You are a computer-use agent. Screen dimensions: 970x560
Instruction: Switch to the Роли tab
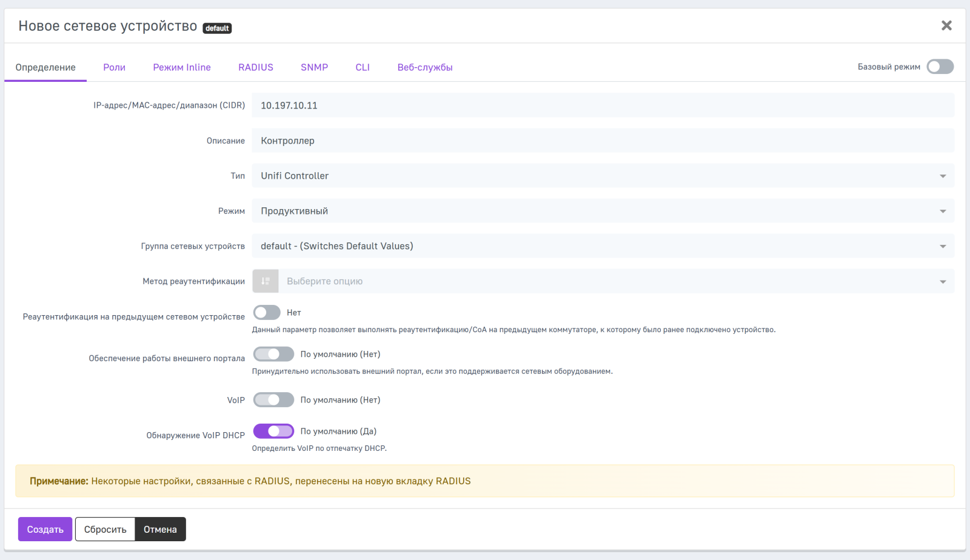[114, 67]
